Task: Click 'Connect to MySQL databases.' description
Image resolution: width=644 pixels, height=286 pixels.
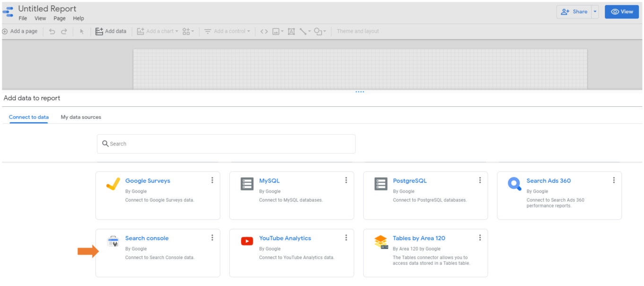Action: tap(291, 200)
